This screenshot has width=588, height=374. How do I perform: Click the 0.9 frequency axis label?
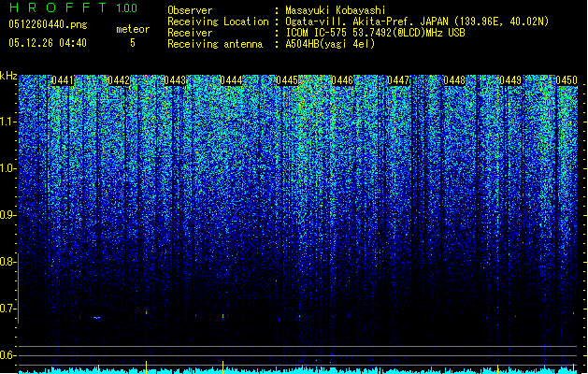[x=8, y=215]
